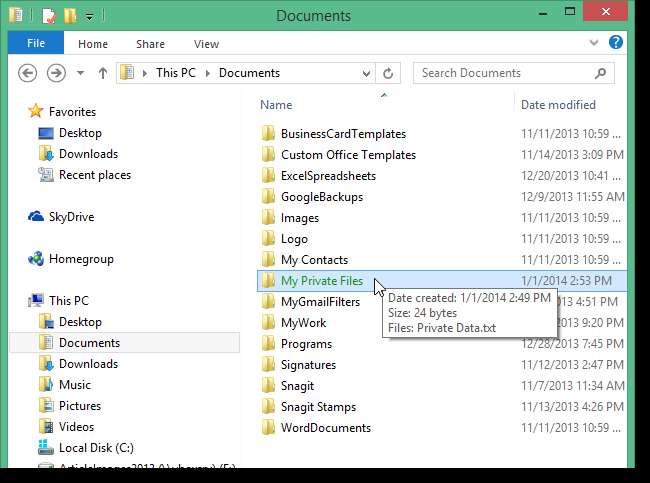Select the Logo folder icon

268,239
